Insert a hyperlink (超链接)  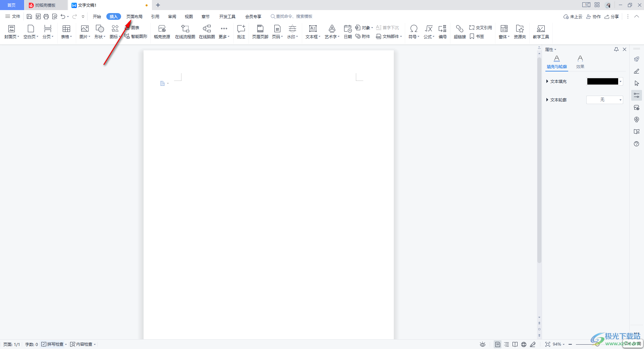click(460, 32)
